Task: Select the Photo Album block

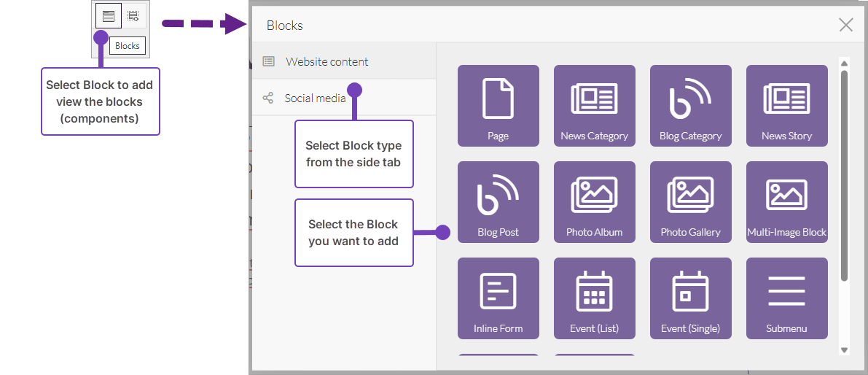Action: 594,201
